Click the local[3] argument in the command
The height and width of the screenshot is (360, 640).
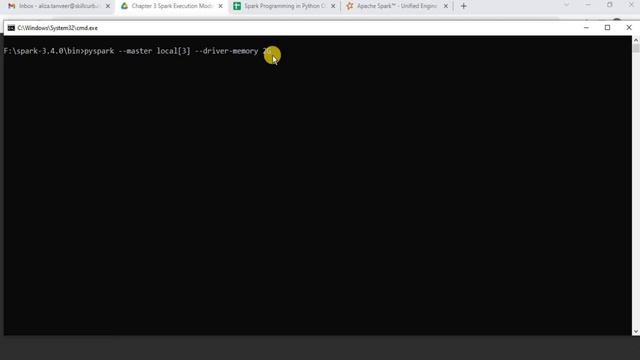(173, 51)
